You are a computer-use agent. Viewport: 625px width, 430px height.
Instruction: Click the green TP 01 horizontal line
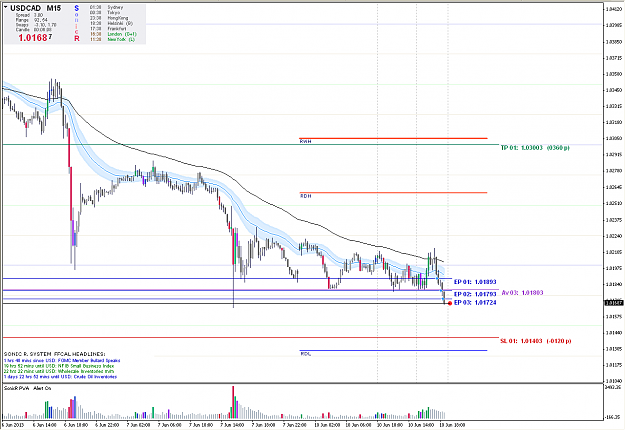[250, 145]
